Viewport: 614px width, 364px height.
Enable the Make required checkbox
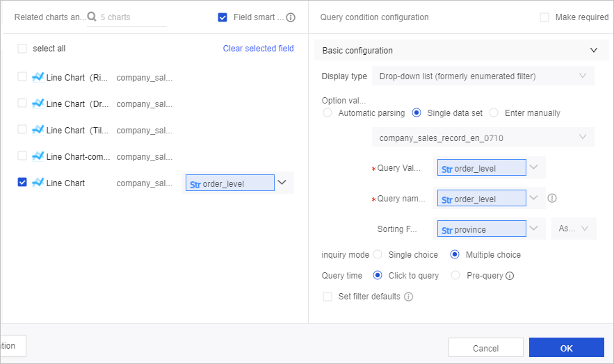tap(544, 17)
